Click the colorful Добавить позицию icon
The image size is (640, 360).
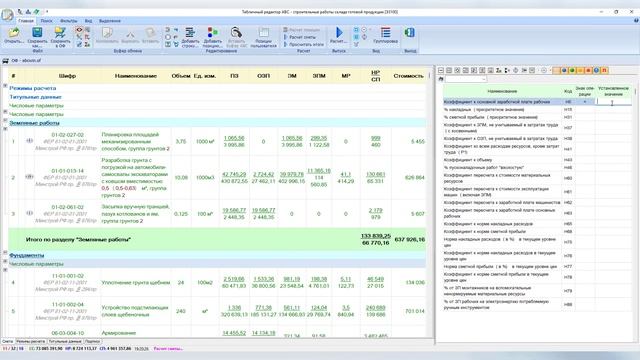pyautogui.click(x=213, y=33)
